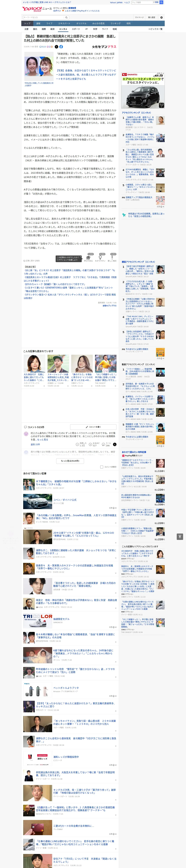Open the Daihatsu car advertisement
This screenshot has width=186, height=868.
(143, 90)
